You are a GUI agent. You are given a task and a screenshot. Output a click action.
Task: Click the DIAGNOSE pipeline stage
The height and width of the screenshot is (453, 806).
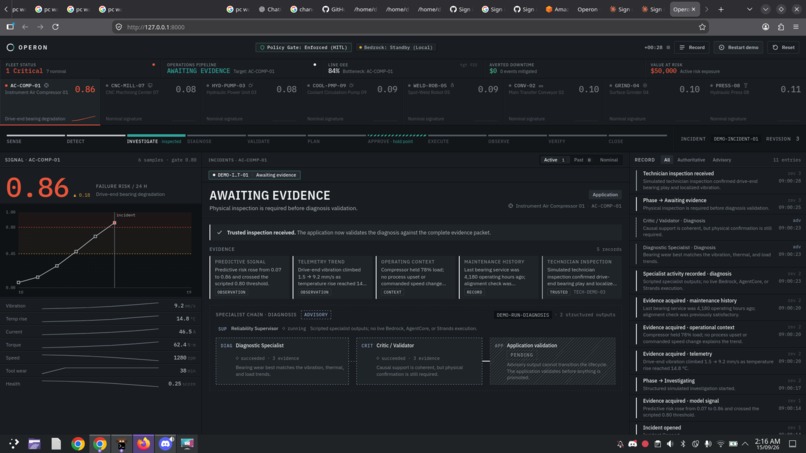tap(216, 139)
